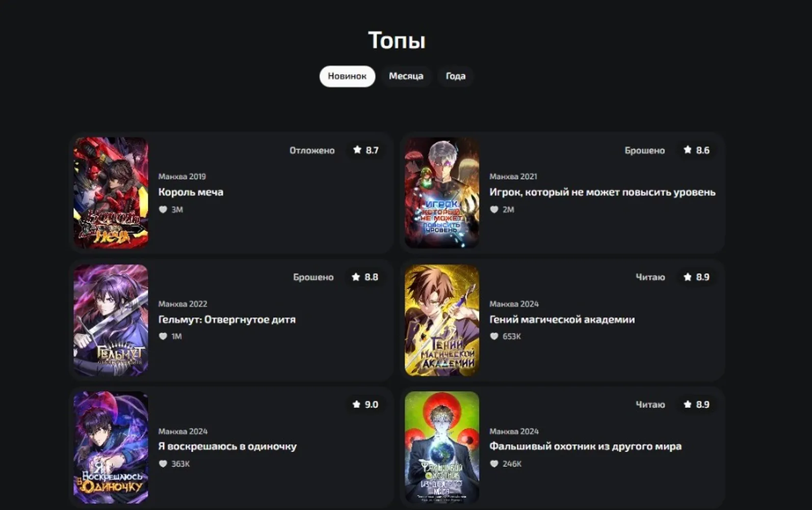
Task: Click the Отложено status label
Action: [312, 150]
